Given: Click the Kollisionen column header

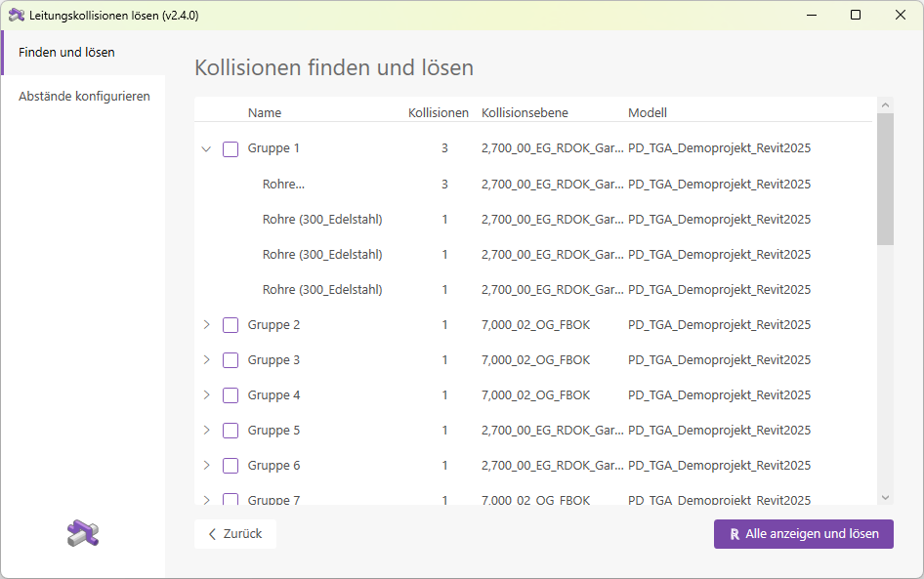Looking at the screenshot, I should click(439, 112).
